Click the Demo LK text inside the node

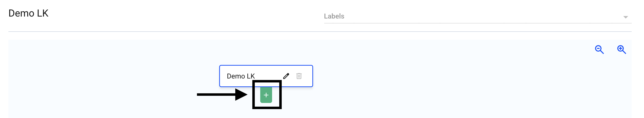[x=240, y=76]
